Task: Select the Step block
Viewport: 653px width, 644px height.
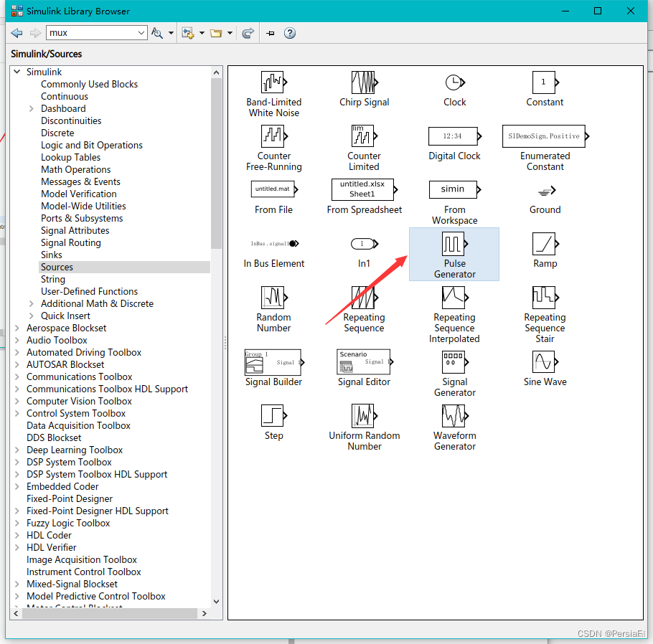Action: tap(273, 422)
